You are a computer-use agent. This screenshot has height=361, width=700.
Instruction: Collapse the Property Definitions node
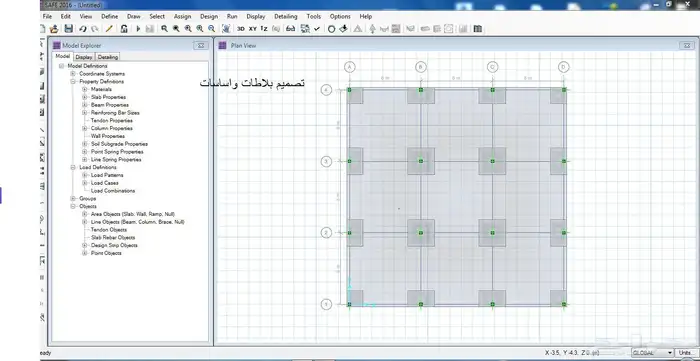point(73,82)
